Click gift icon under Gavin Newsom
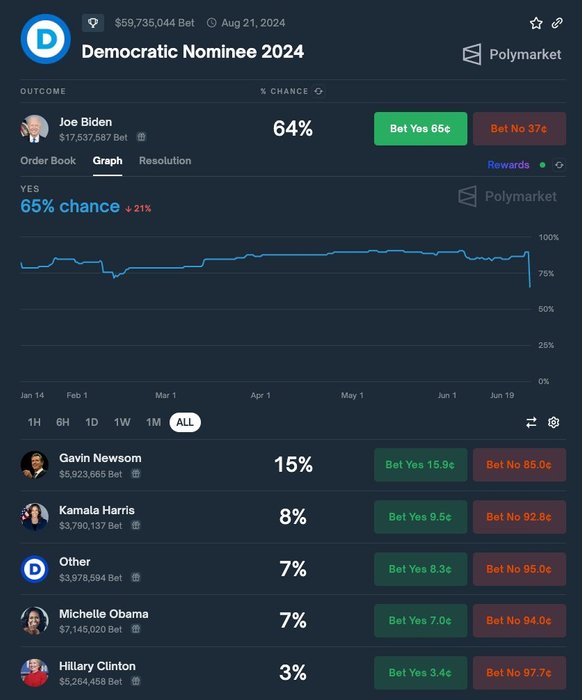Screen dimensions: 582x700 [136, 474]
